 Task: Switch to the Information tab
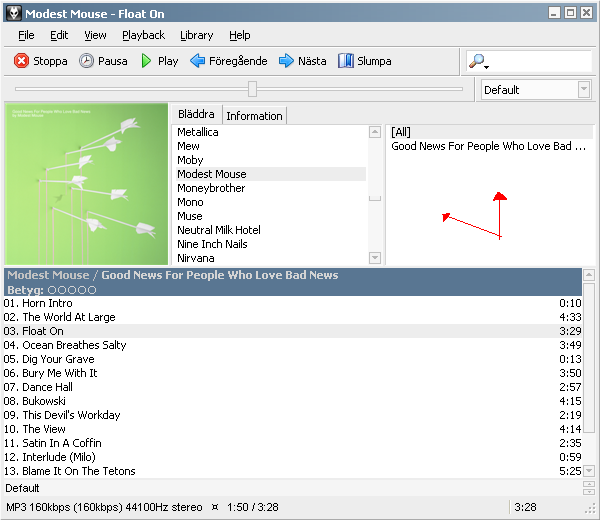(254, 116)
